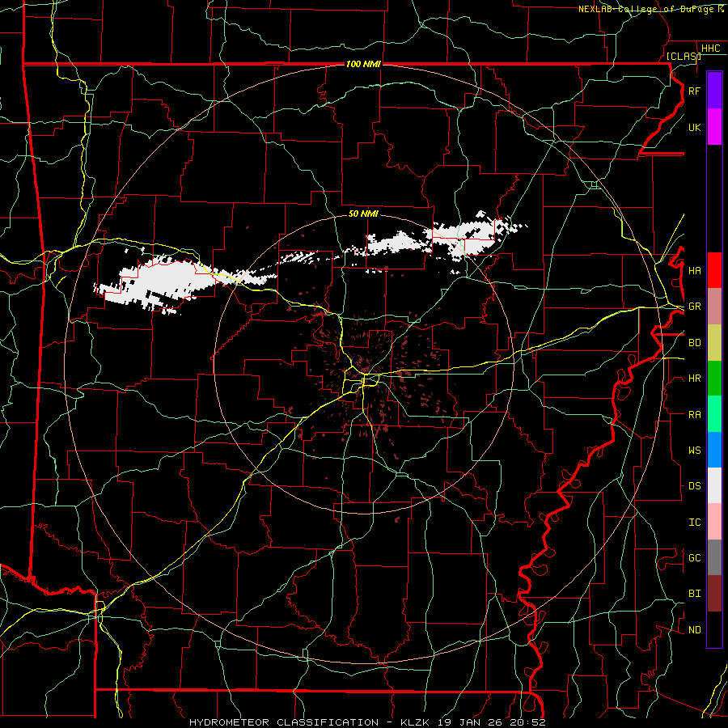Click the DS legend label
The width and height of the screenshot is (728, 728).
point(694,486)
